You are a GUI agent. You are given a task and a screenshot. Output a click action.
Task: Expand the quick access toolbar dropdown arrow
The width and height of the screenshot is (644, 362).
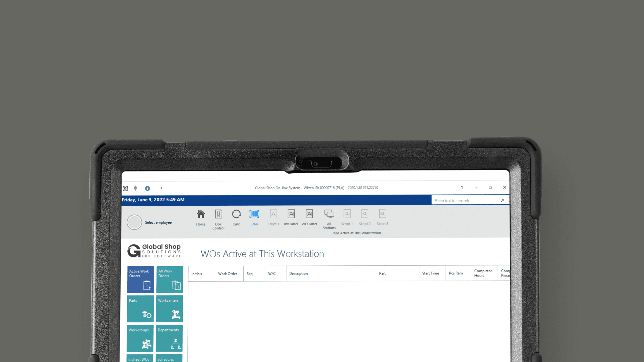click(162, 188)
